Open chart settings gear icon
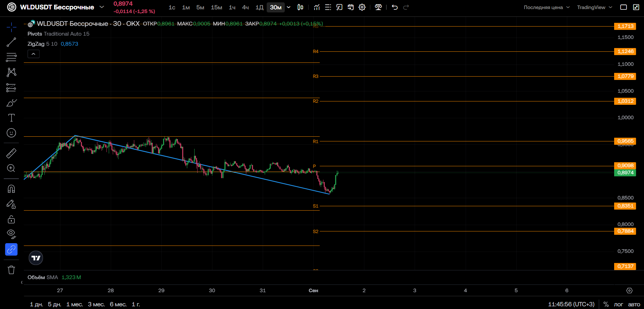644x309 pixels. (362, 7)
